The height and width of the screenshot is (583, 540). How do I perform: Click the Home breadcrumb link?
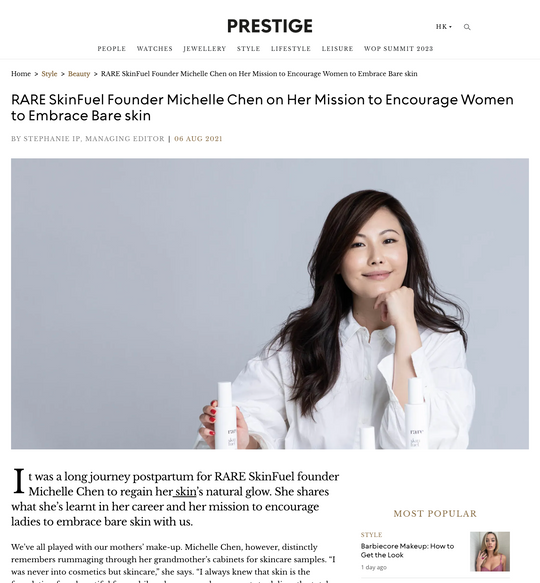pos(21,74)
